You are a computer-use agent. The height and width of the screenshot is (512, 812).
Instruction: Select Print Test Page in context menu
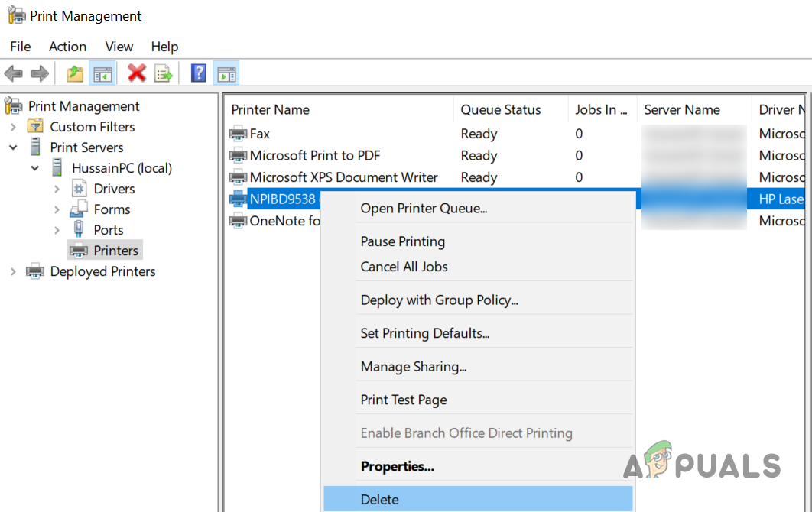click(x=478, y=400)
